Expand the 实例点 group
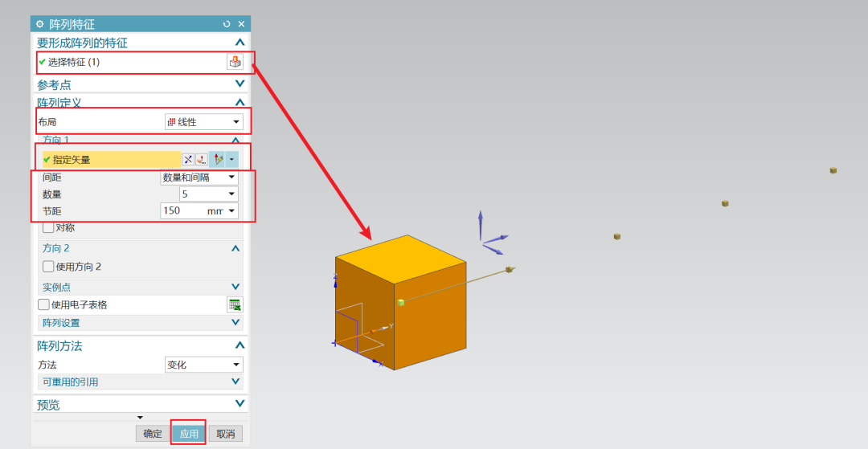This screenshot has width=868, height=449. (235, 287)
